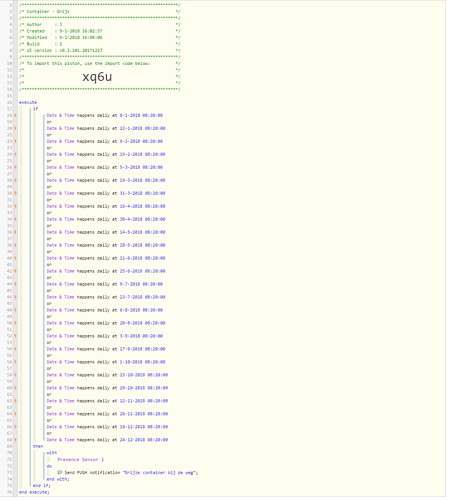Click the 'if' keyword on line 17
The height and width of the screenshot is (500, 449).
click(35, 109)
